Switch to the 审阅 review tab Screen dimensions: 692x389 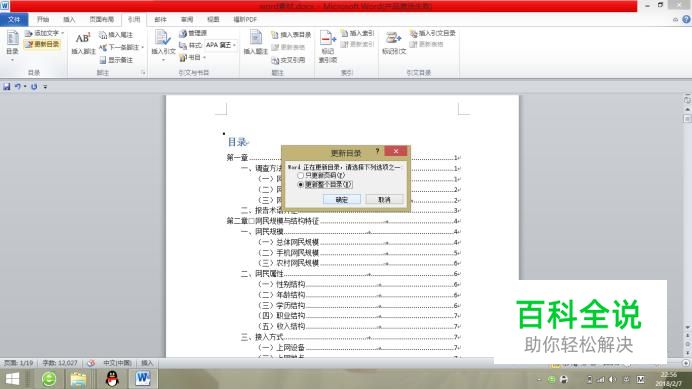click(187, 19)
